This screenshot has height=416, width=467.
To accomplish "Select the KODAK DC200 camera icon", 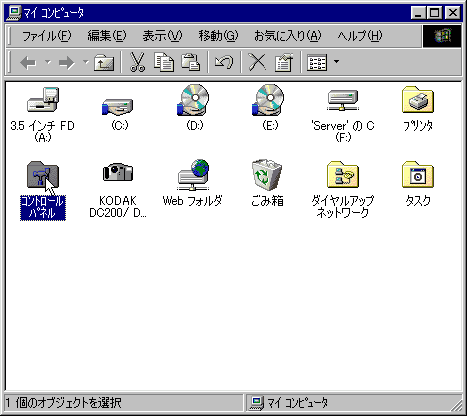I will pyautogui.click(x=118, y=172).
